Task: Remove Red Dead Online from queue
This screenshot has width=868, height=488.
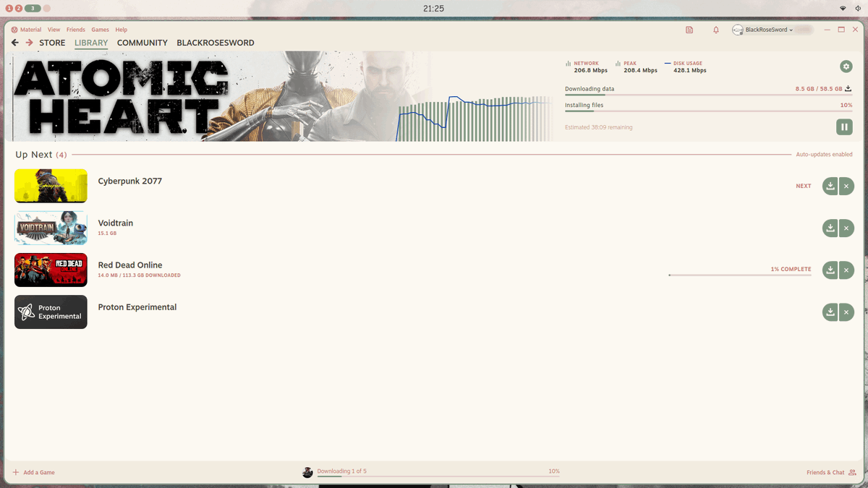Action: tap(846, 270)
